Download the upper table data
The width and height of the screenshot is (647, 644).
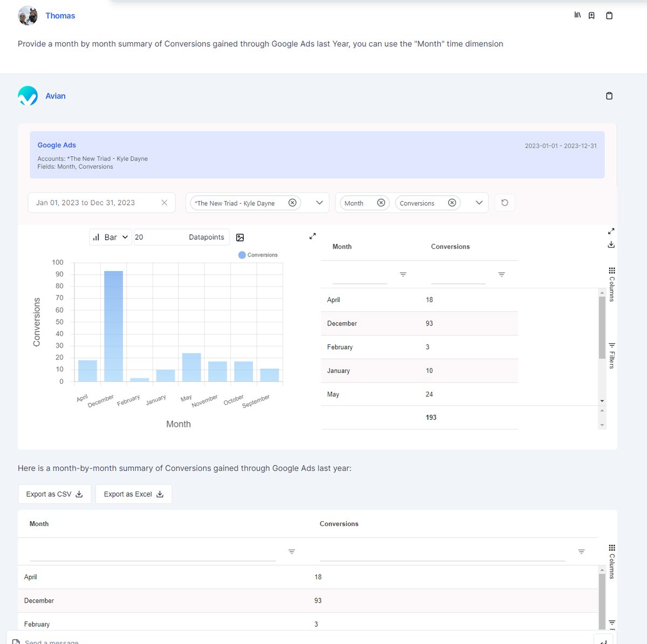coord(611,245)
